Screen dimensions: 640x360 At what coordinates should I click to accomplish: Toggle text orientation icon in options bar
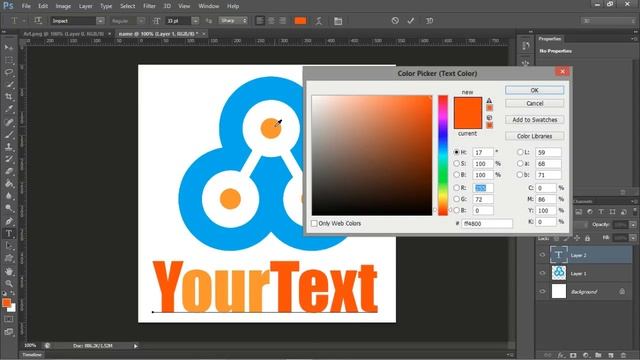pos(38,20)
